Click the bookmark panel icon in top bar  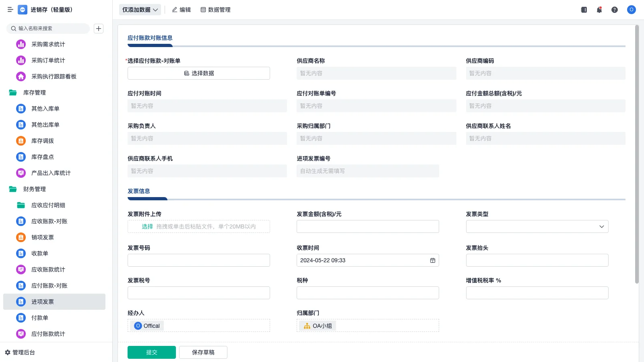pos(584,10)
